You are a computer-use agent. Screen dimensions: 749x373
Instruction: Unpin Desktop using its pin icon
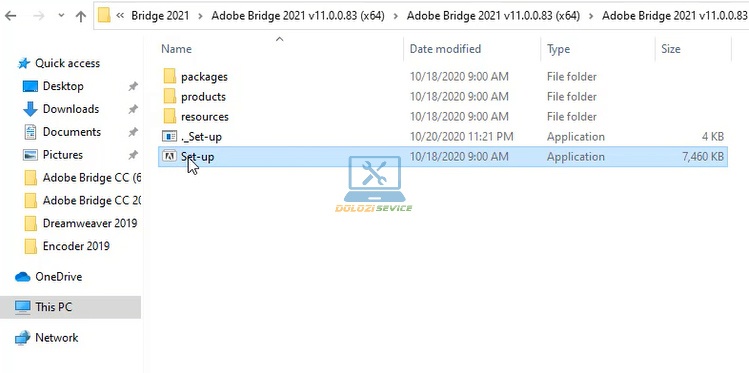pyautogui.click(x=133, y=86)
